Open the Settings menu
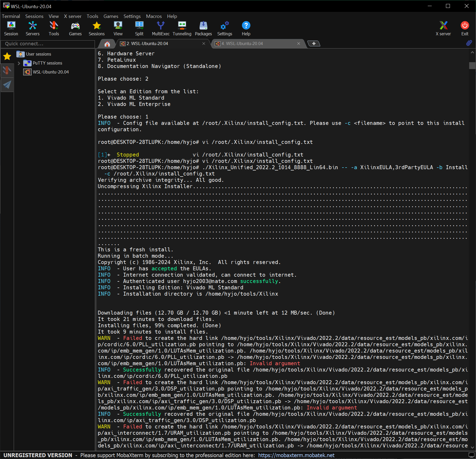Image resolution: width=476 pixels, height=459 pixels. pos(132,16)
